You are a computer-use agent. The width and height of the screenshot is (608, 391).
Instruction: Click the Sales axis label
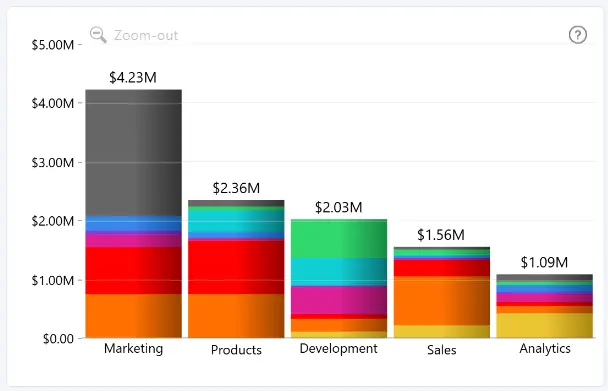coord(442,350)
